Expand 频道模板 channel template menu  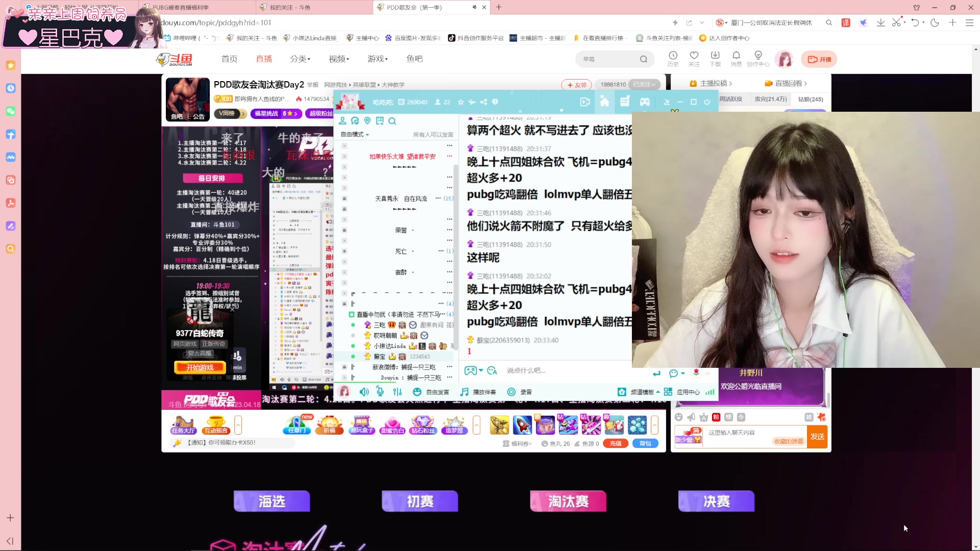click(639, 392)
